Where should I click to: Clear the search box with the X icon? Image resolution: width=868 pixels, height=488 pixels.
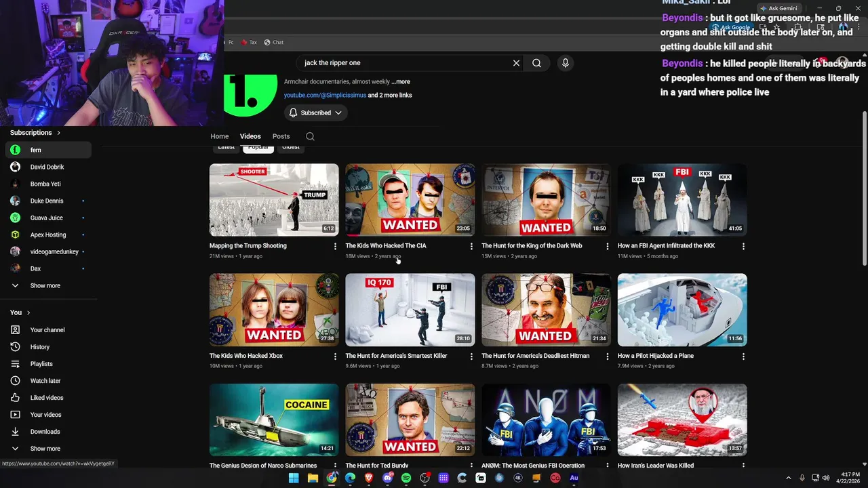(516, 63)
